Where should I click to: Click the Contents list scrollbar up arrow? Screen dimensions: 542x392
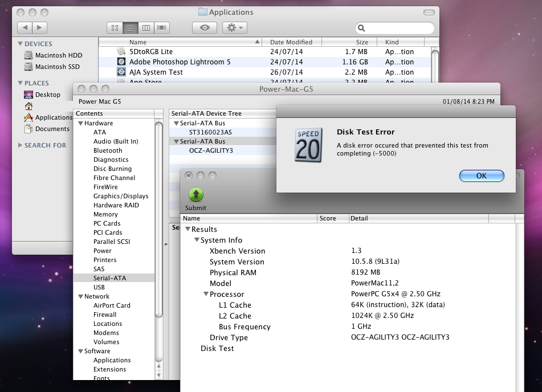pyautogui.click(x=158, y=366)
